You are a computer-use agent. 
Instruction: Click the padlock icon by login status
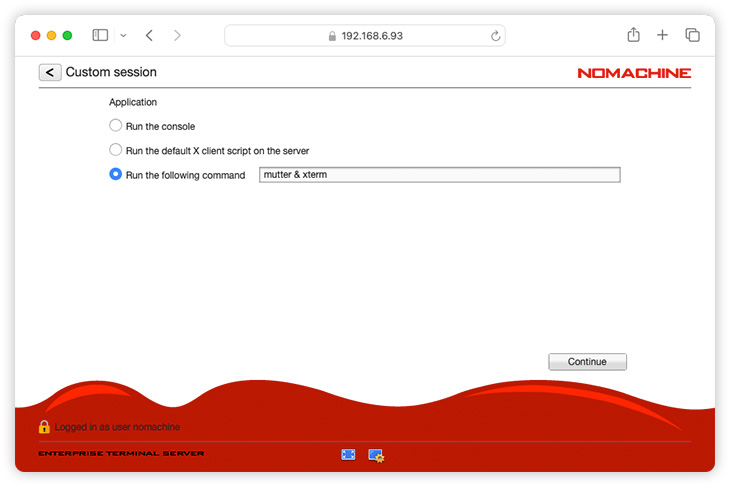tap(44, 427)
